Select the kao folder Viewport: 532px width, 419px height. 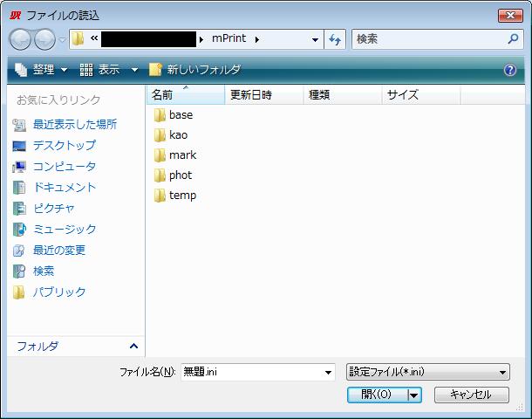178,135
